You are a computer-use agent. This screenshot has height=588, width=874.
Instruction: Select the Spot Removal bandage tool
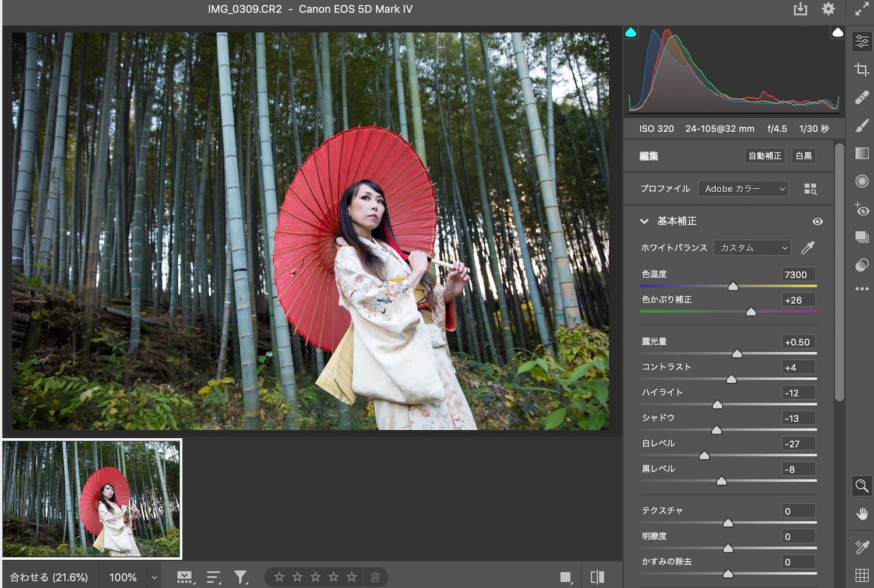861,97
